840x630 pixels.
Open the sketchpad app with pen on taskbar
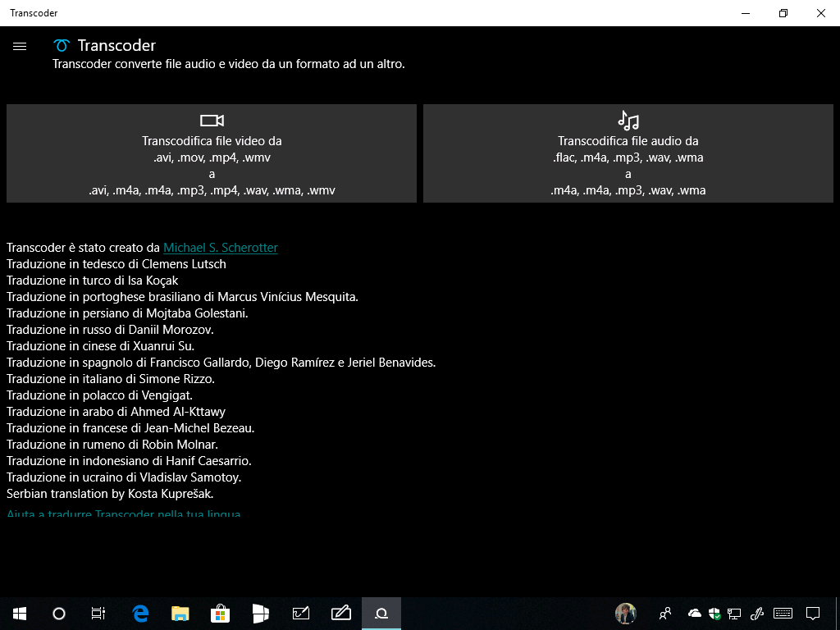click(300, 614)
